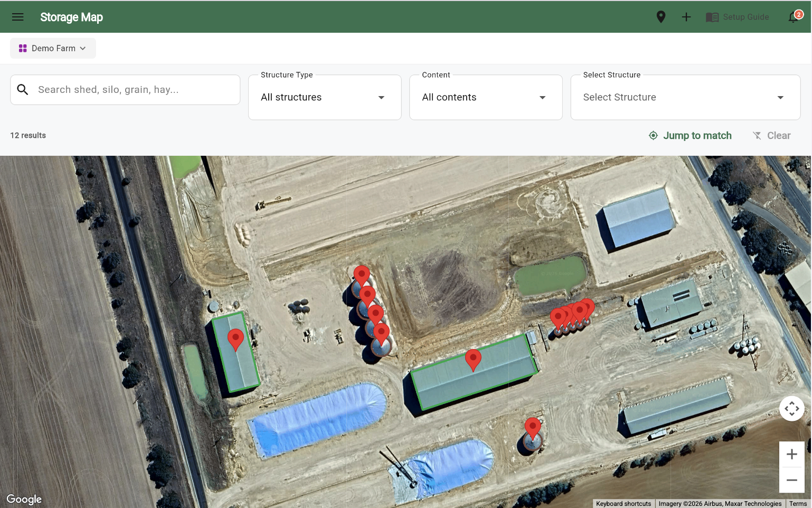The image size is (812, 508).
Task: Click the search magnifier icon
Action: [23, 90]
